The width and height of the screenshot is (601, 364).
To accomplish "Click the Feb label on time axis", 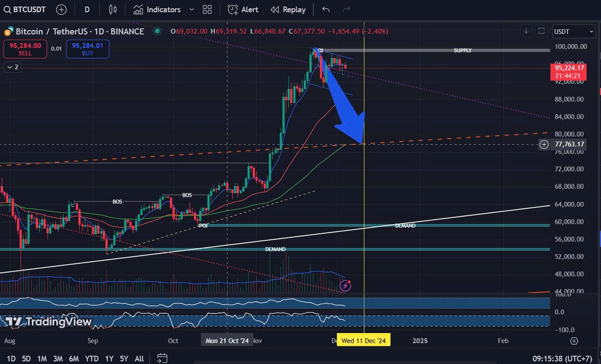I will tap(503, 340).
